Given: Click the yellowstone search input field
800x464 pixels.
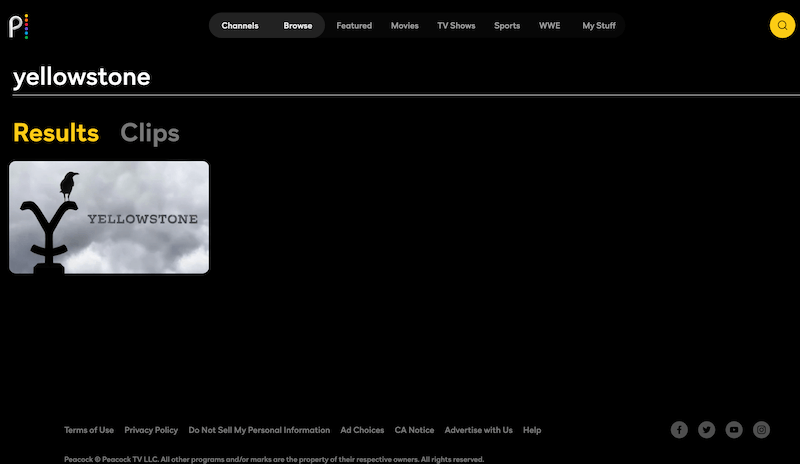Looking at the screenshot, I should click(x=400, y=78).
